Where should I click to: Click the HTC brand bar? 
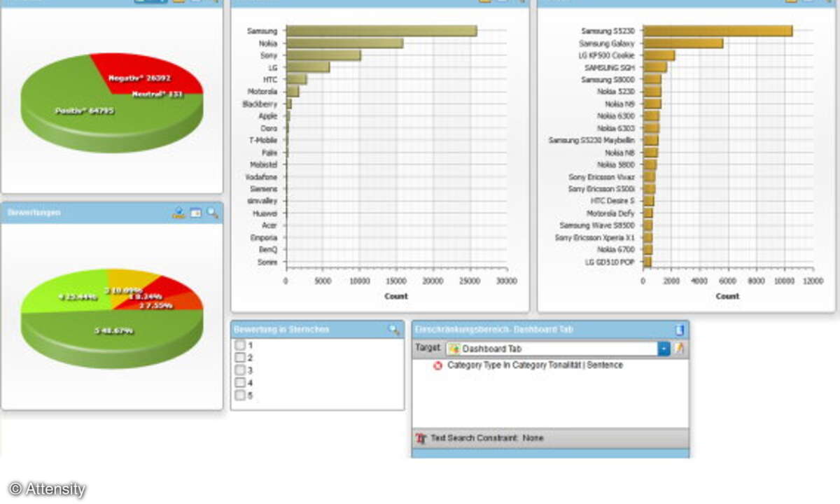(296, 80)
